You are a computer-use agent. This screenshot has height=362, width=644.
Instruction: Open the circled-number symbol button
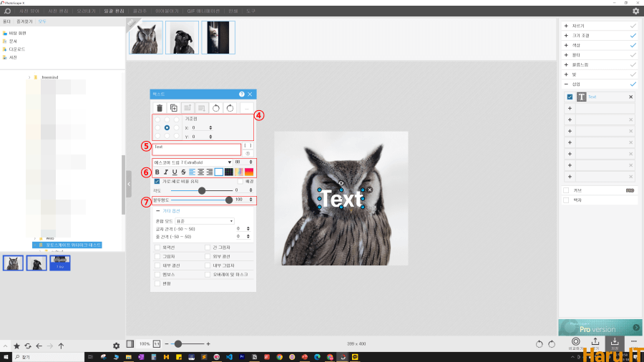248,154
